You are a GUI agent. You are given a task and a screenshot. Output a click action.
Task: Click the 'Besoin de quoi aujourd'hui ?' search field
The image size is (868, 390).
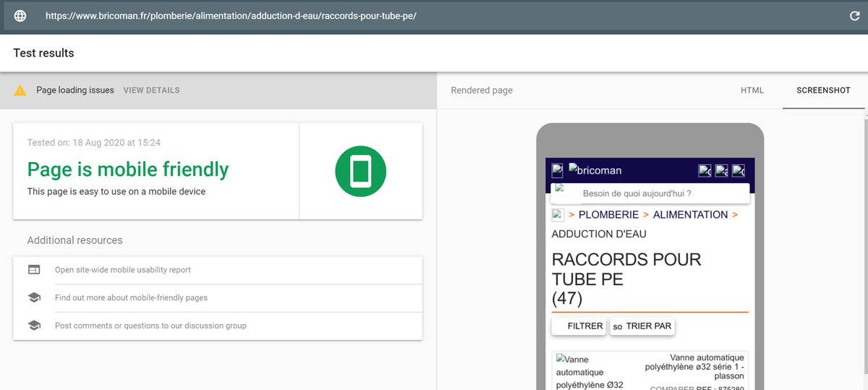(x=650, y=193)
